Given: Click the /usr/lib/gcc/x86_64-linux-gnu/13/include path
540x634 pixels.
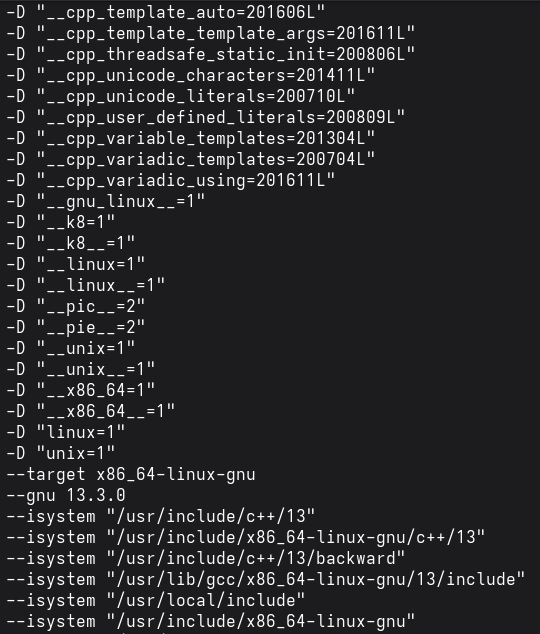Looking at the screenshot, I should click(x=315, y=580).
